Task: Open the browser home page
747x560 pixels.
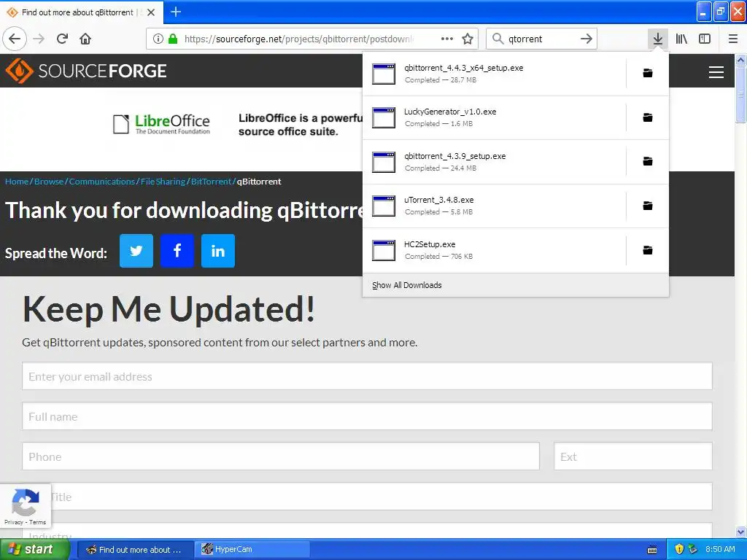Action: (x=85, y=39)
